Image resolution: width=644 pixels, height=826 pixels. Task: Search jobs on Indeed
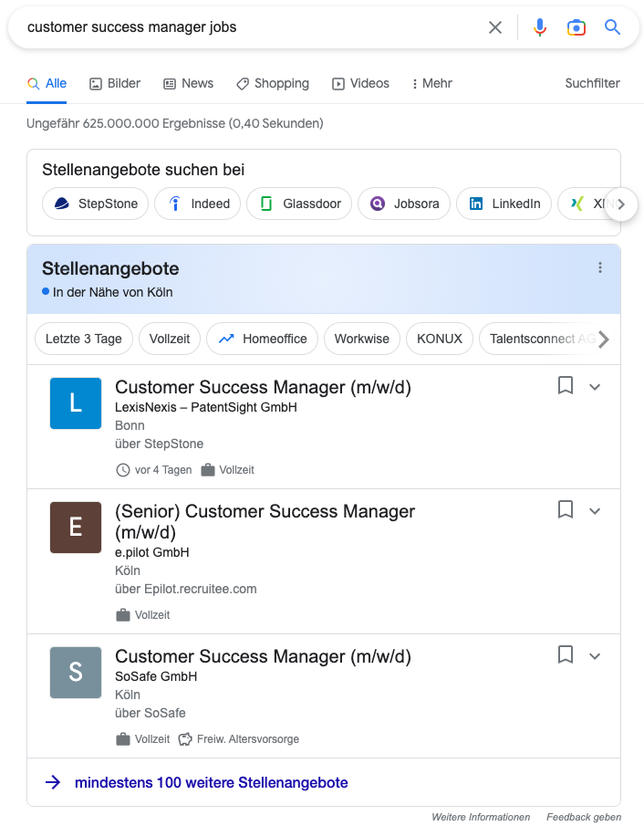pyautogui.click(x=197, y=204)
